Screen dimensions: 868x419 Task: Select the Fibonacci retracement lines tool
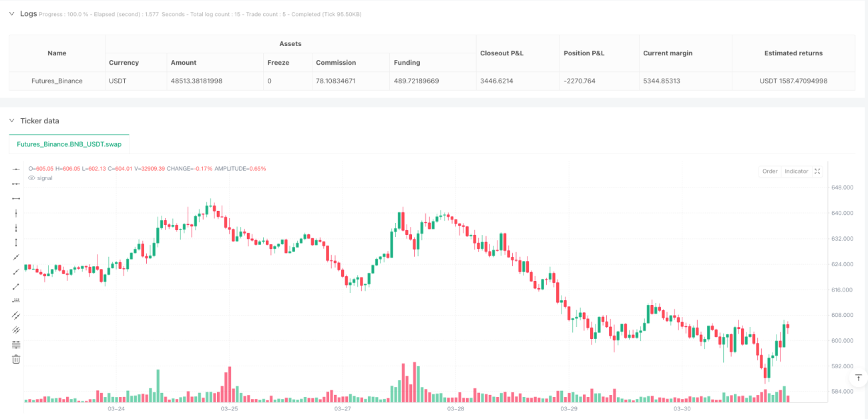[17, 344]
